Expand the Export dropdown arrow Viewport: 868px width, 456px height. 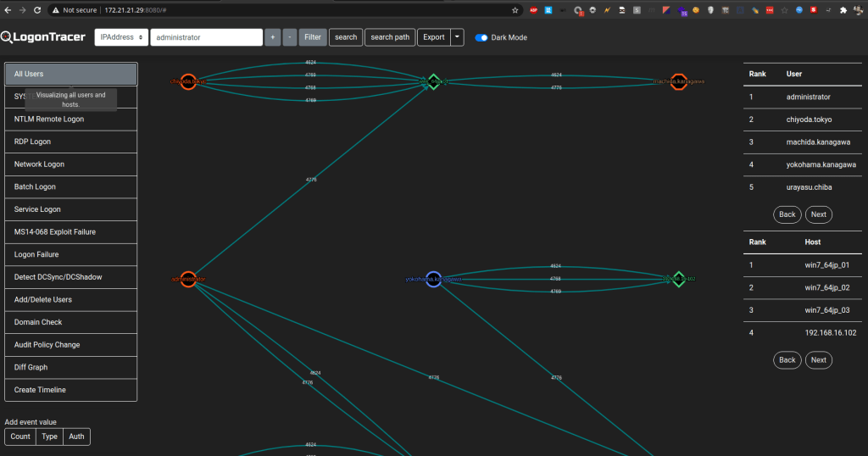[457, 37]
